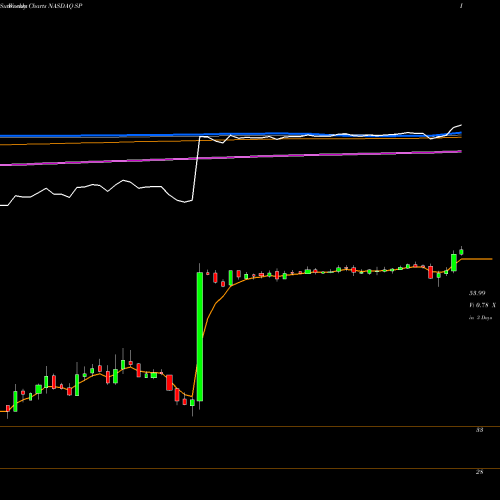Click the horizontal orange current-price marker line
This screenshot has height=500, width=500.
click(x=477, y=259)
